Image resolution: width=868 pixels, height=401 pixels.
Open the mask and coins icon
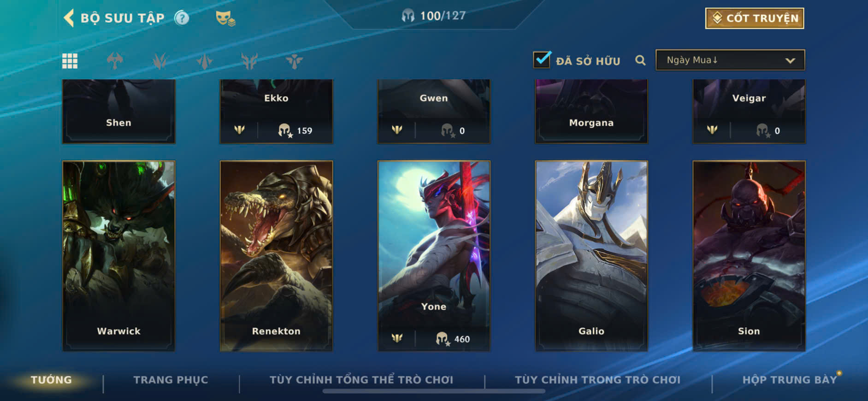coord(225,18)
